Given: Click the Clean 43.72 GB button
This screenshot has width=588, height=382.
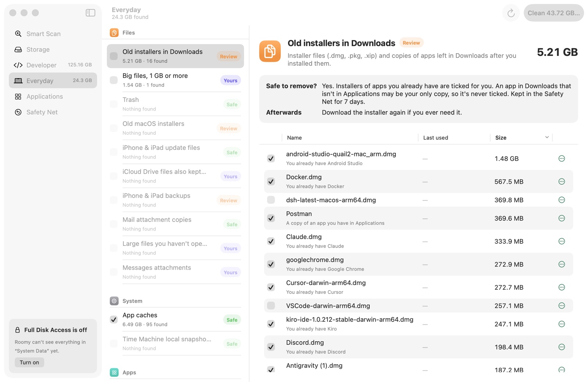Looking at the screenshot, I should click(553, 13).
